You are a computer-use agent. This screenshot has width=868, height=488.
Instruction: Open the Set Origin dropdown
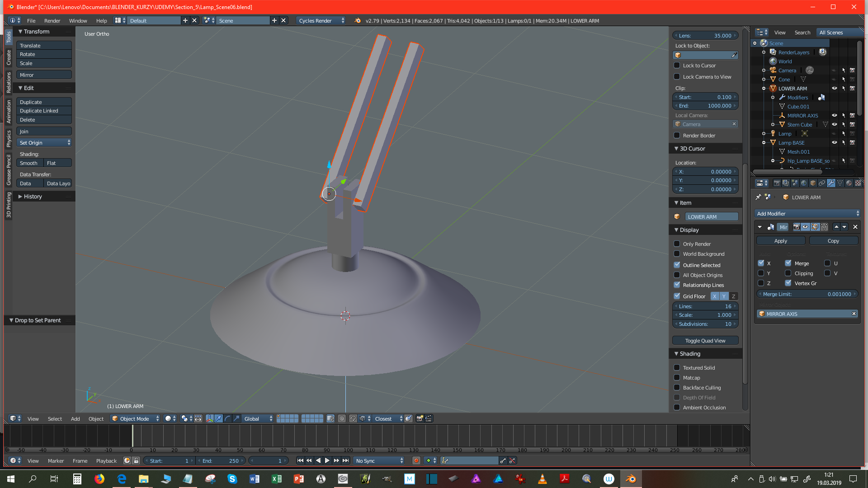pos(44,143)
